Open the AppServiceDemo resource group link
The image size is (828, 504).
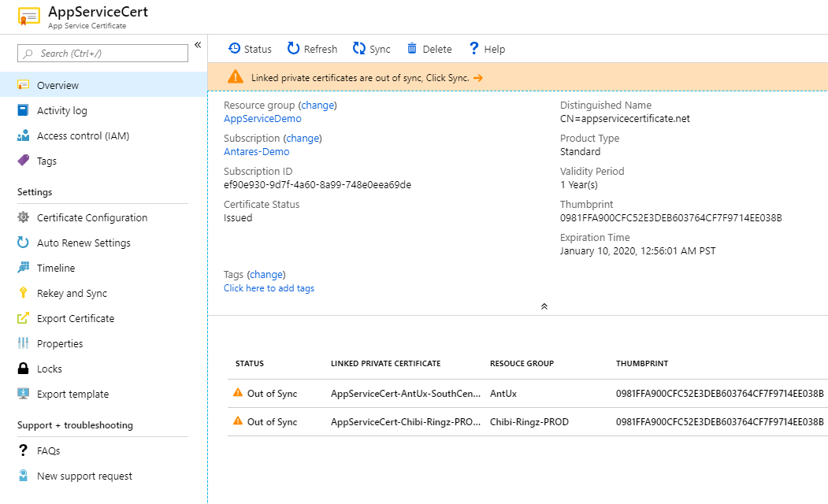[262, 119]
